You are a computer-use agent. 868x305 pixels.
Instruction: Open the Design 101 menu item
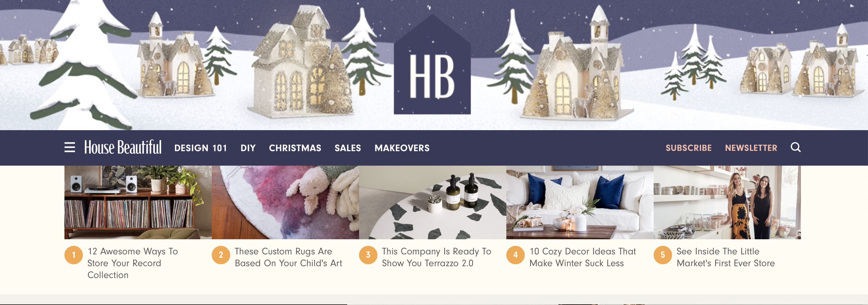201,148
